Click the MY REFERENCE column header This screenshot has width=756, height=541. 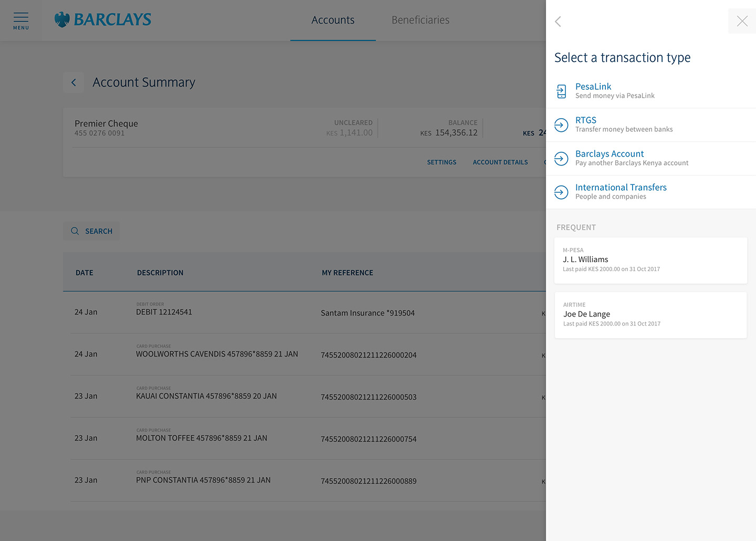tap(348, 273)
